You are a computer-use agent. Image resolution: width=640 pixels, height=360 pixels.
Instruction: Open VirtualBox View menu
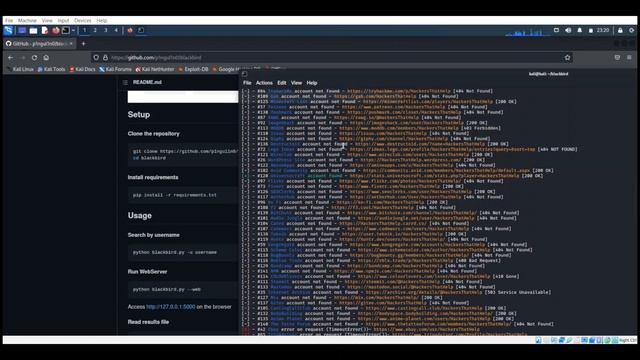pyautogui.click(x=47, y=20)
